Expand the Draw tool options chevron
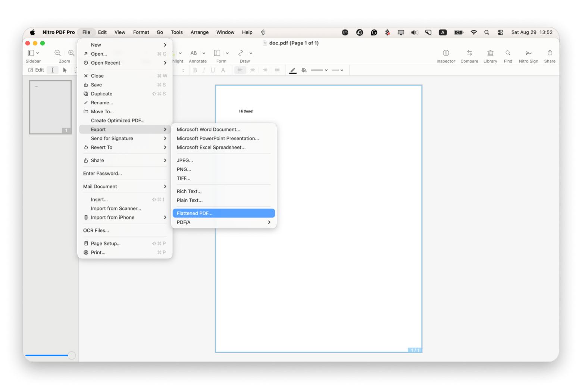This screenshot has width=582, height=392. pos(251,53)
